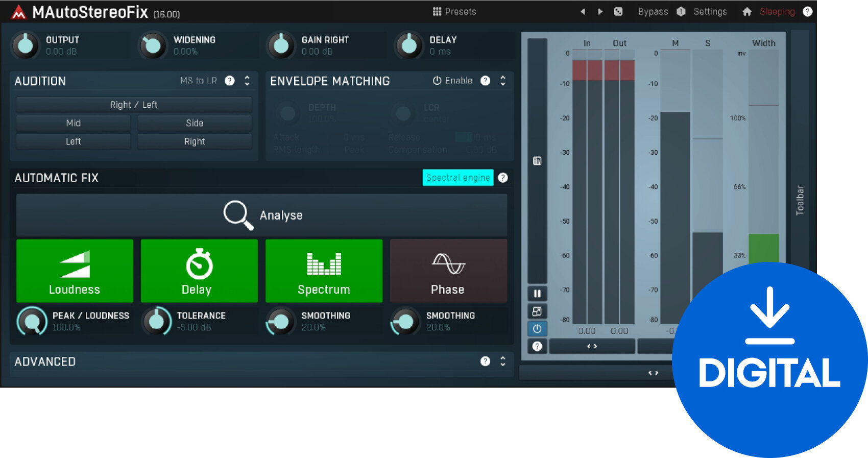This screenshot has height=458, width=868.
Task: Go to previous preset arrow
Action: click(x=583, y=11)
